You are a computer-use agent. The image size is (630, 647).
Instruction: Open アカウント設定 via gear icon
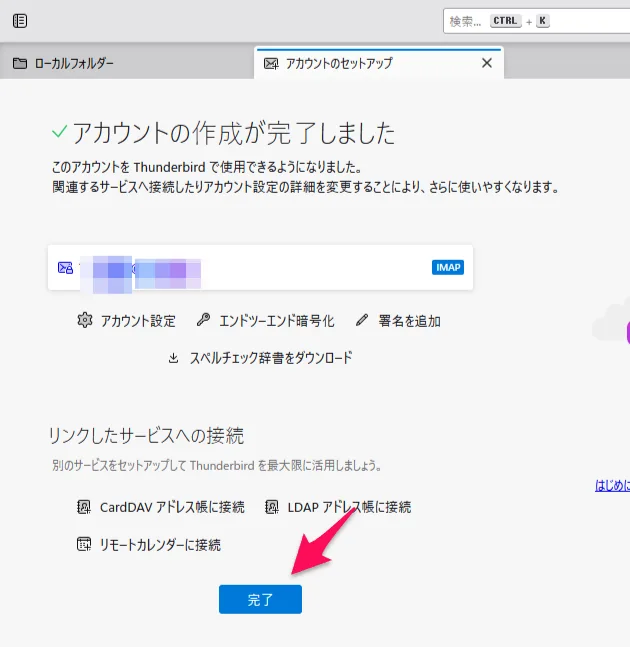click(x=84, y=321)
